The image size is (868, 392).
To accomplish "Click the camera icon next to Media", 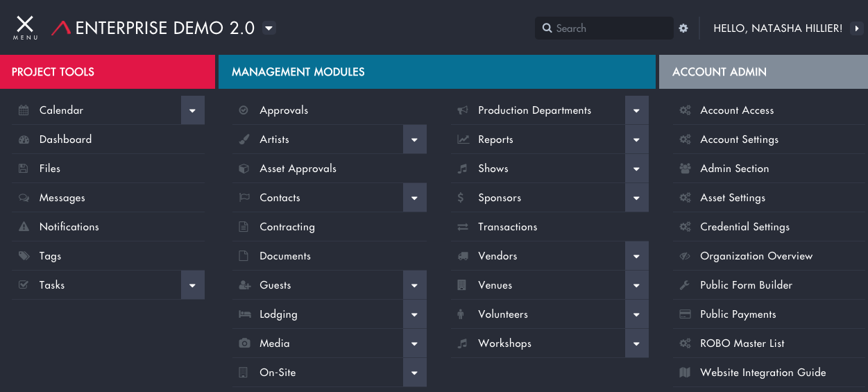I will click(x=244, y=343).
